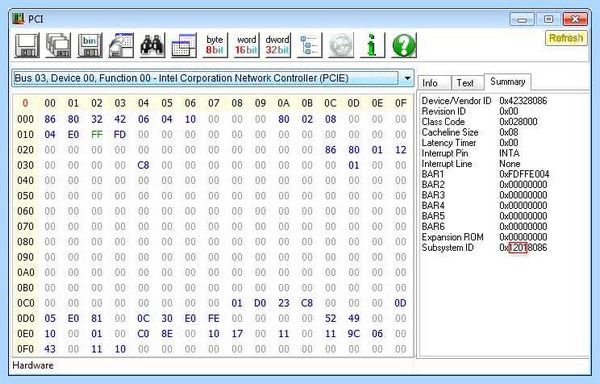
Task: Click the Save All multiple-disks icon
Action: (x=58, y=46)
